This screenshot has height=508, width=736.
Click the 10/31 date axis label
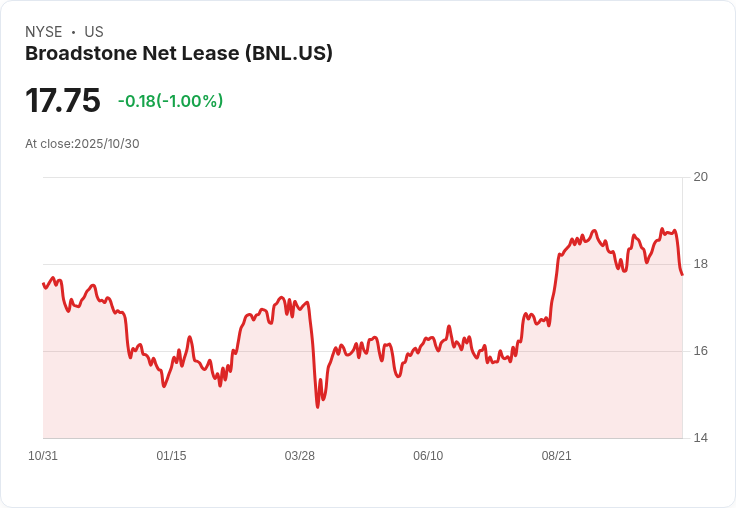tap(43, 456)
